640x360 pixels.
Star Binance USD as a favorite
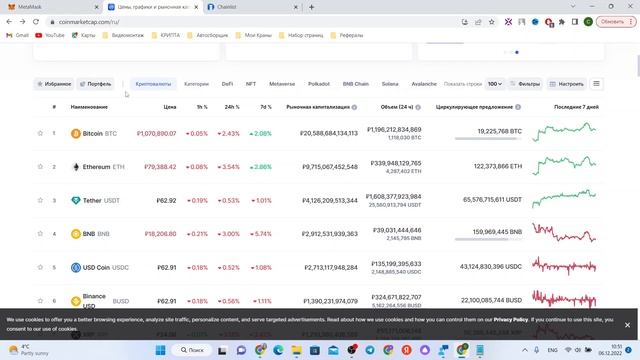40,301
